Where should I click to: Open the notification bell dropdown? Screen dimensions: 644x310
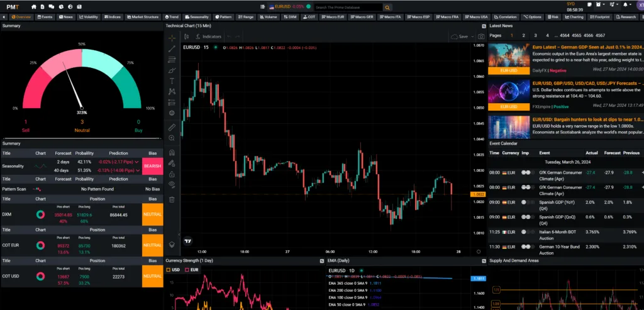pyautogui.click(x=627, y=5)
